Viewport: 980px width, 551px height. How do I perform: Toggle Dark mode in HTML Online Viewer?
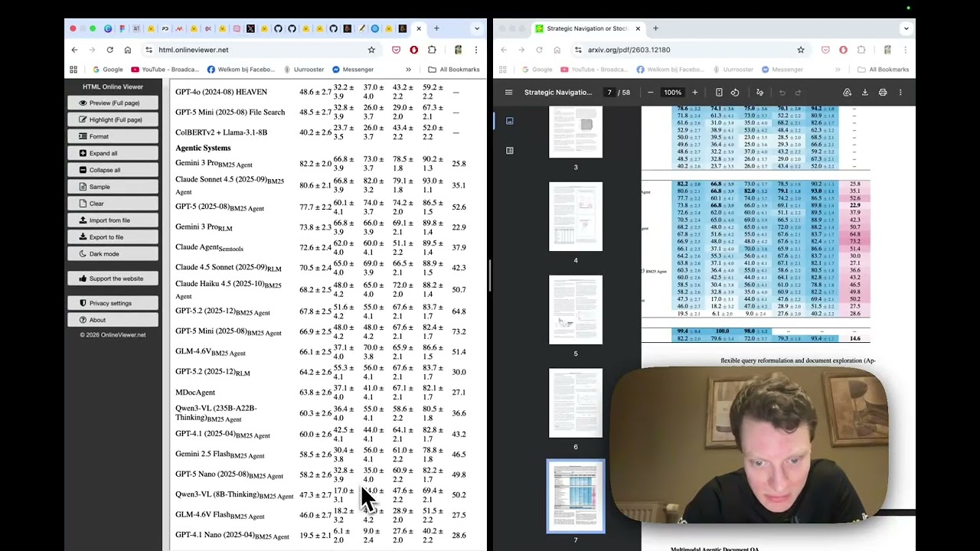113,254
